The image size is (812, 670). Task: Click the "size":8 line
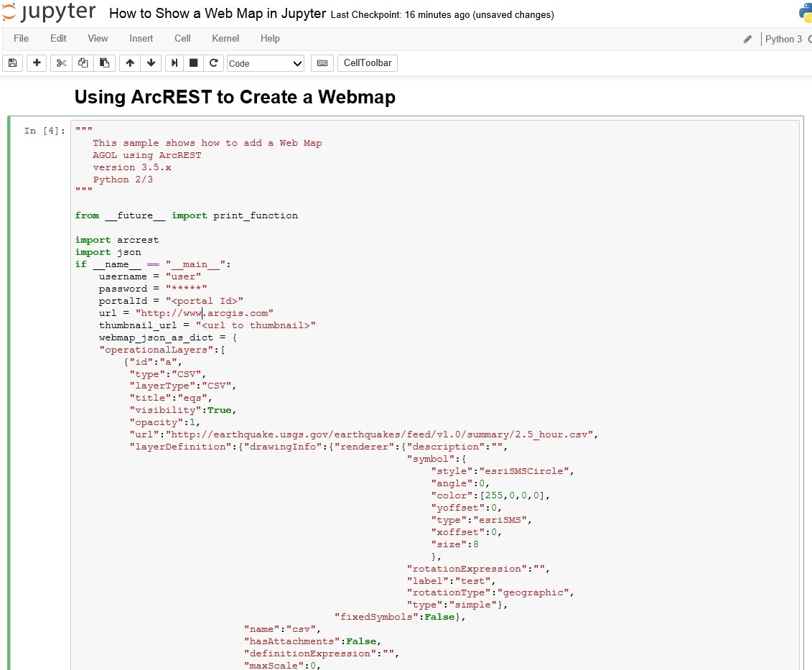click(x=454, y=544)
